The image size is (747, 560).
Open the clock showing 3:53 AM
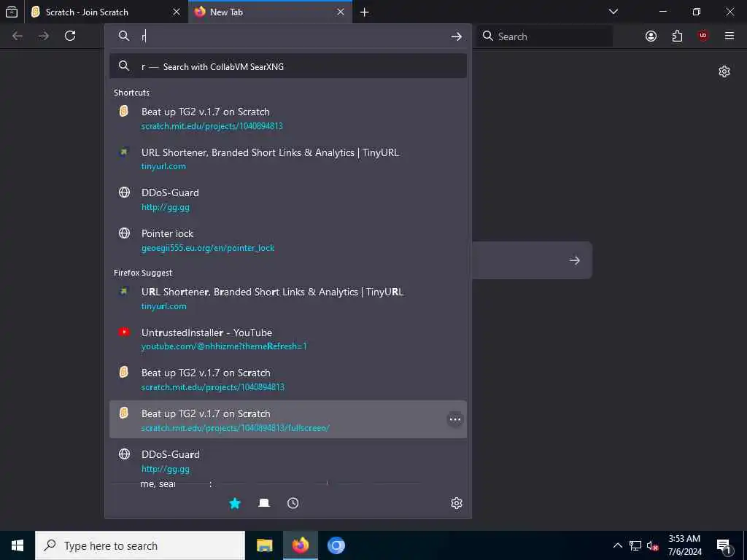point(684,545)
